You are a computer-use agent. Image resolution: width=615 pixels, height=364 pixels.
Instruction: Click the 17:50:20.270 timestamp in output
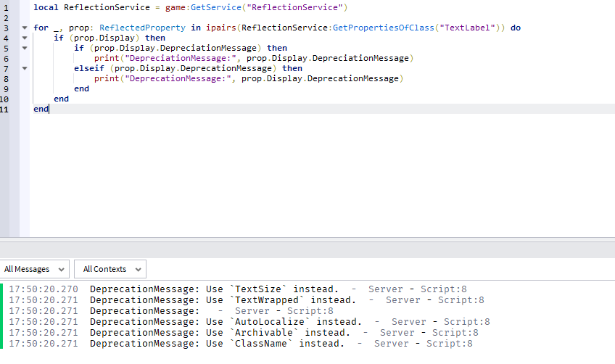pyautogui.click(x=44, y=289)
